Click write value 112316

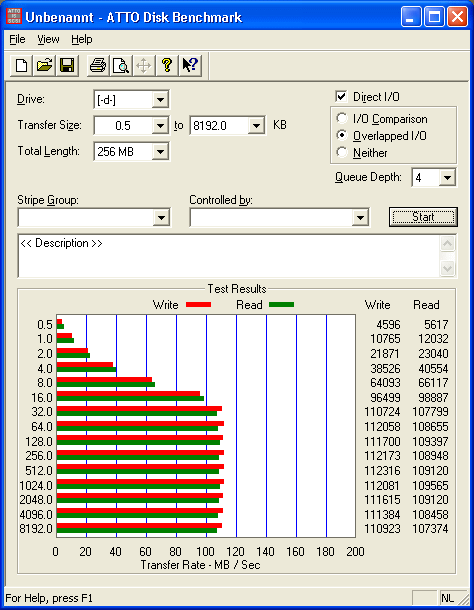[x=382, y=471]
